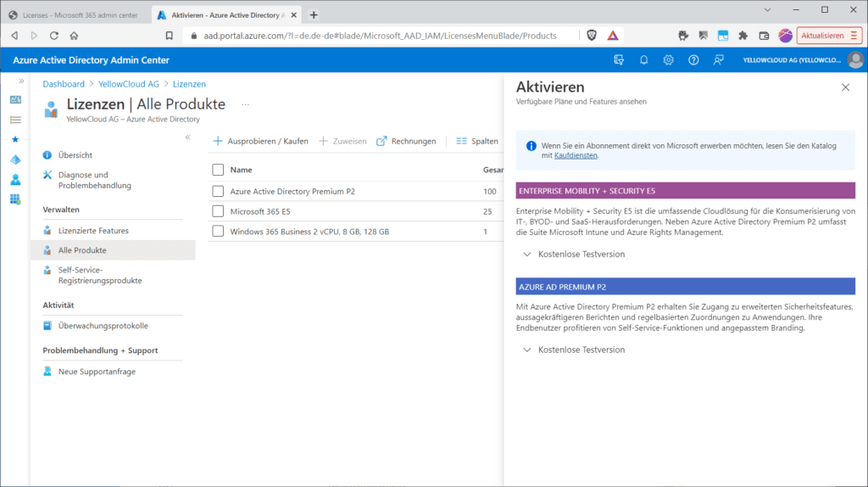This screenshot has width=868, height=487.
Task: Select Alle Produkte in side menu
Action: tap(113, 250)
